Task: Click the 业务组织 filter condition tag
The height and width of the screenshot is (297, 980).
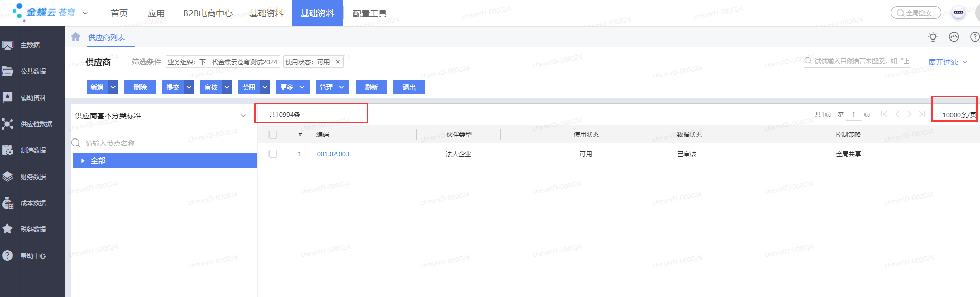Action: (x=223, y=62)
